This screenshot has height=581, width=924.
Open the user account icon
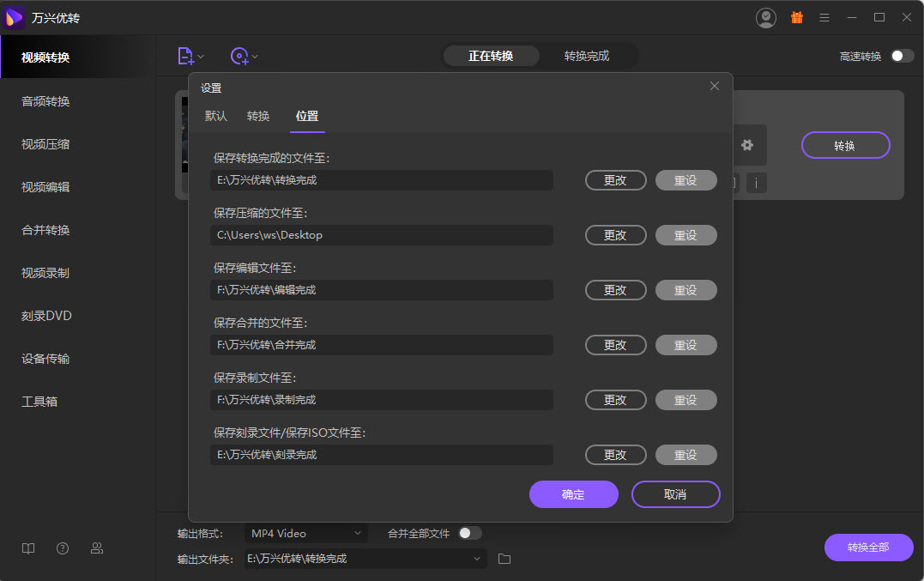pyautogui.click(x=766, y=17)
